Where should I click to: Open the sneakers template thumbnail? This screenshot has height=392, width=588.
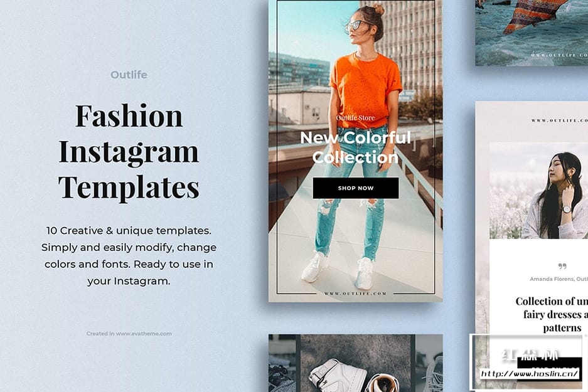pos(356,363)
